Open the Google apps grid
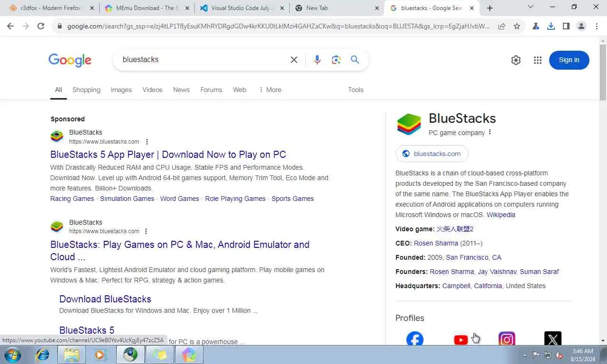 point(538,60)
